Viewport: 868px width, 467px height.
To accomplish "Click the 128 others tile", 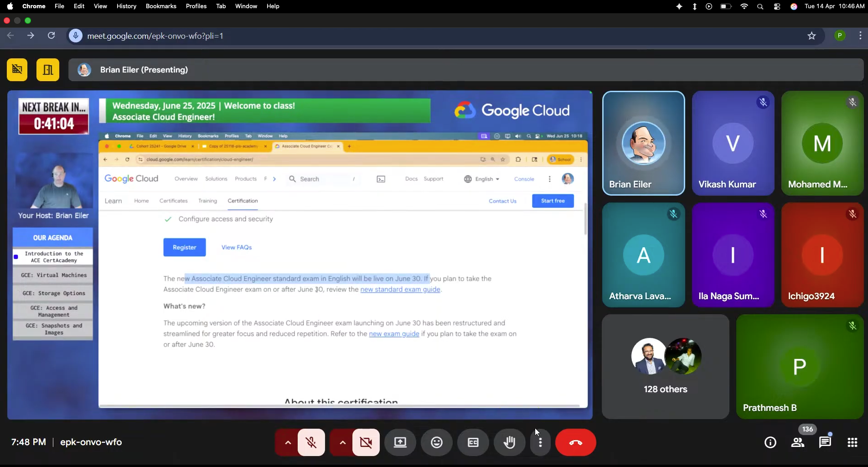I will pyautogui.click(x=666, y=367).
